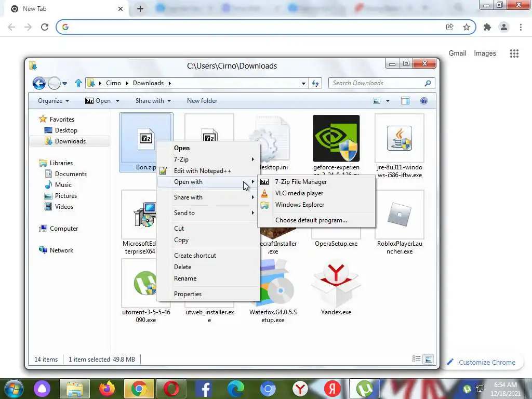Screen dimensions: 532x399
Task: Choose 7-Zip File Manager from Open with
Action: [x=316, y=182]
